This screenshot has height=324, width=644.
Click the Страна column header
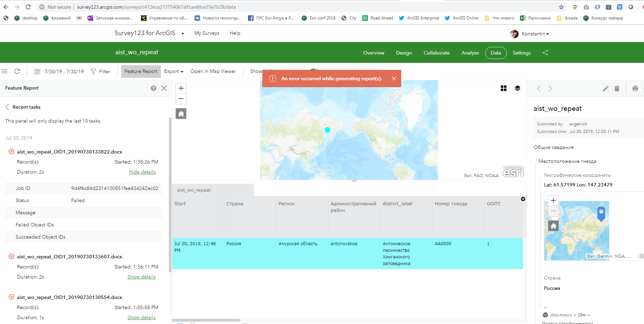(x=250, y=217)
